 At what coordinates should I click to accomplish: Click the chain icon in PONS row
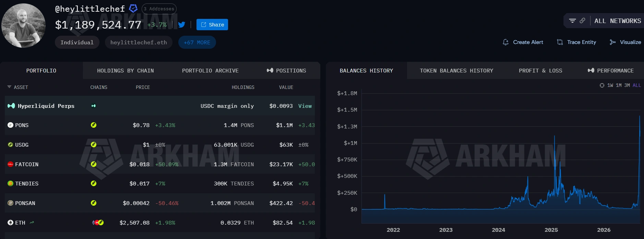(x=94, y=125)
